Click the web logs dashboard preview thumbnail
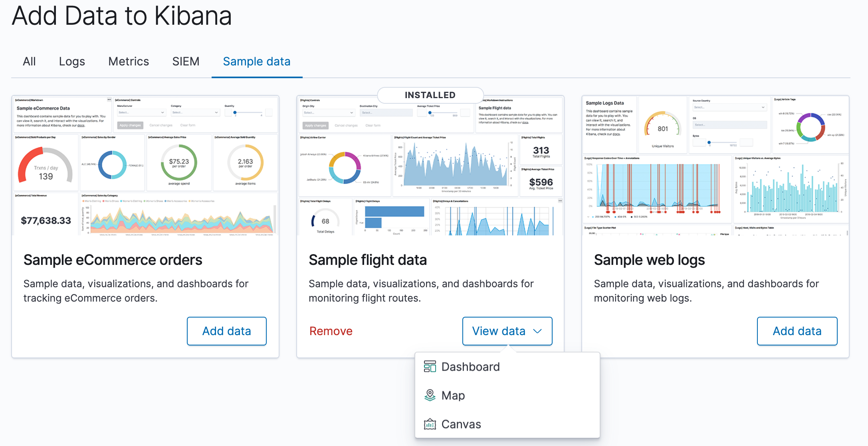 pos(715,165)
